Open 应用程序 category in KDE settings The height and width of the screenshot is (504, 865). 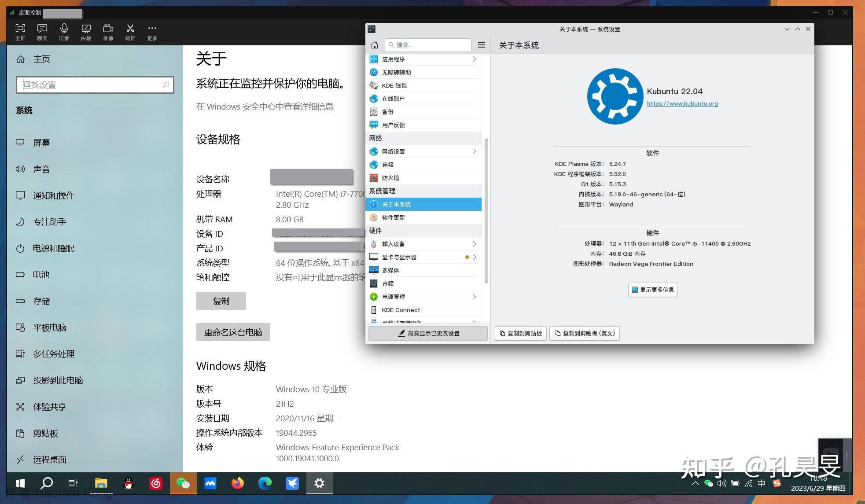(x=423, y=59)
